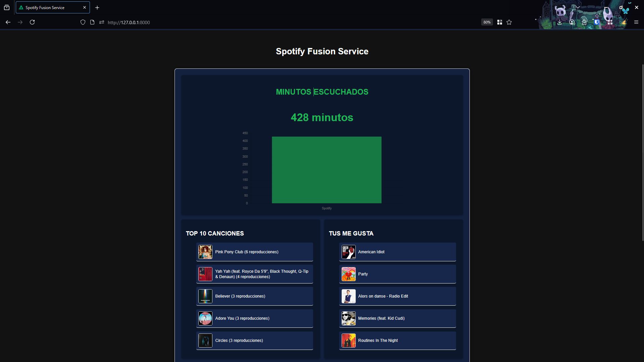Open a new tab with the plus button
Screen dimensions: 644x362
[97, 7]
